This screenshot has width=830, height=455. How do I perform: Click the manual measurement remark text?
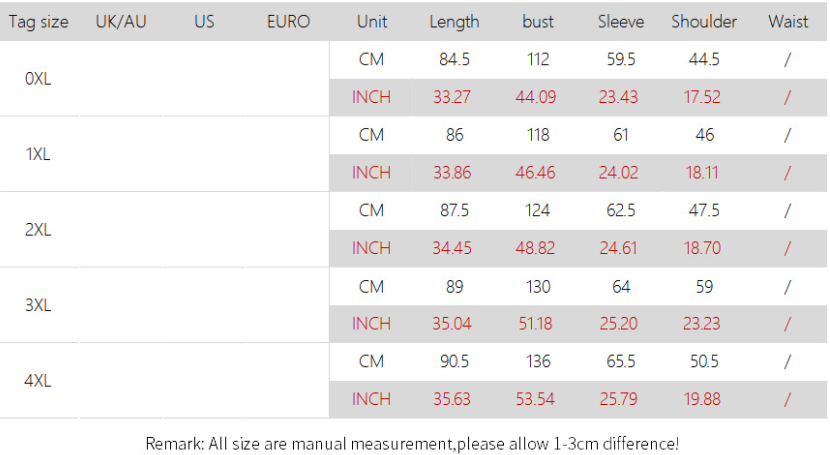(412, 442)
